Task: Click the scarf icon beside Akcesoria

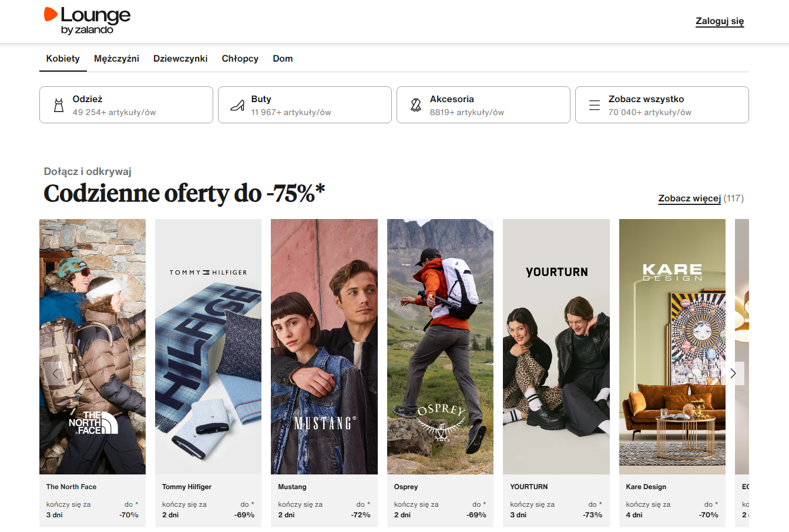Action: click(x=416, y=105)
